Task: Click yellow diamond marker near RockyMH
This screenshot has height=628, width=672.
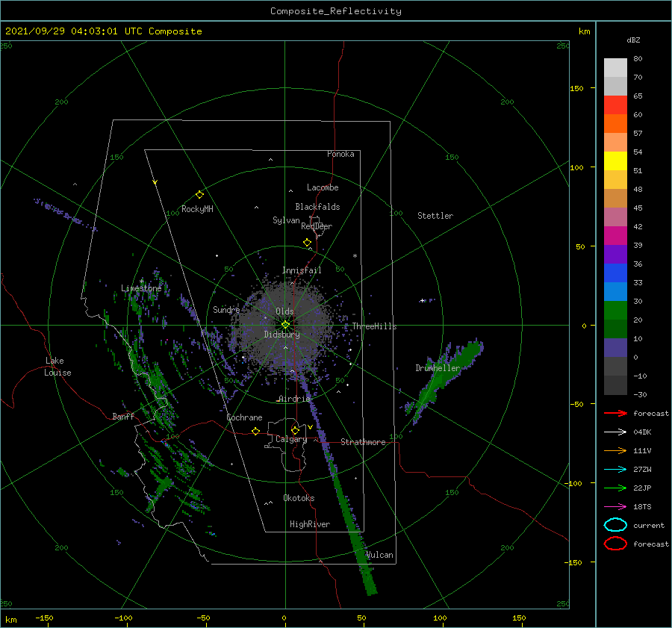Action: point(199,195)
